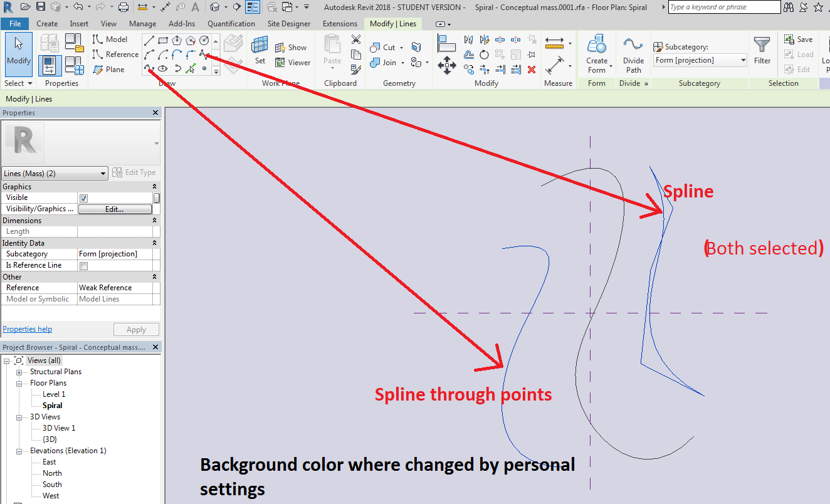Choose the Rectangle draw tool

tap(163, 41)
